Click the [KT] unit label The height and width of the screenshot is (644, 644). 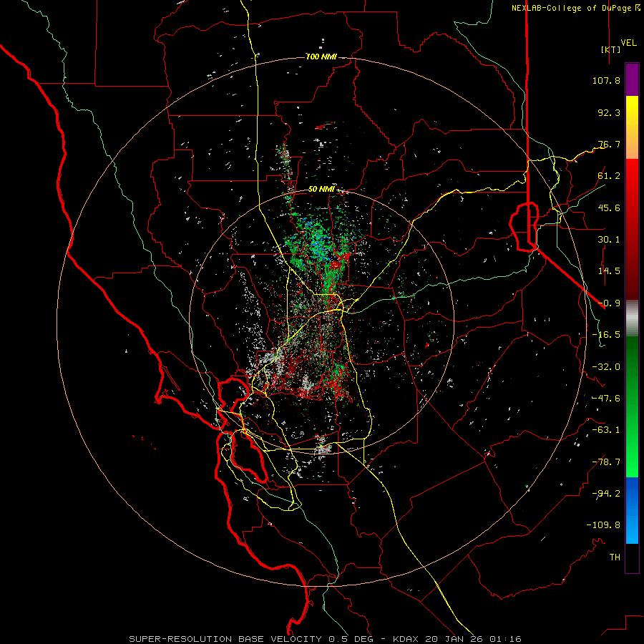coord(611,49)
